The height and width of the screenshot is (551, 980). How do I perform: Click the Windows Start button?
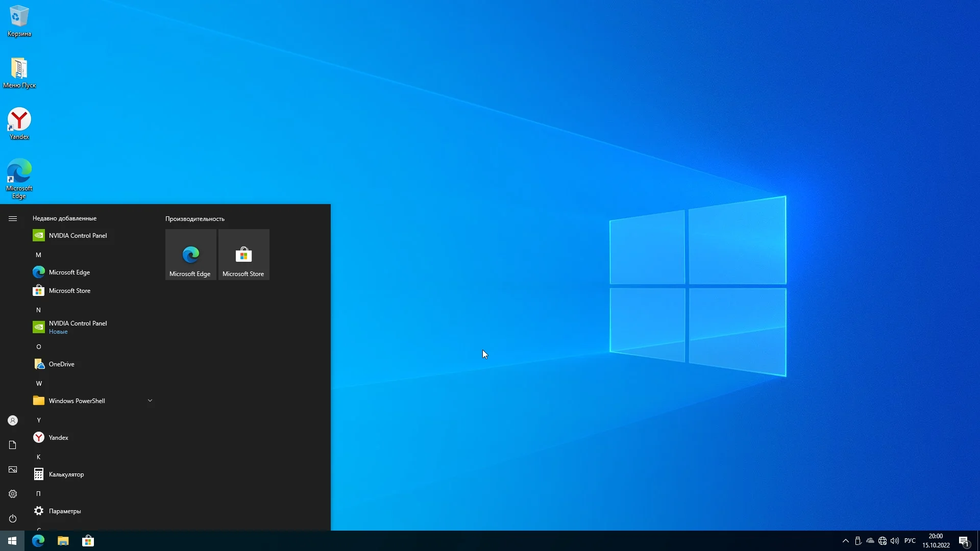click(12, 541)
